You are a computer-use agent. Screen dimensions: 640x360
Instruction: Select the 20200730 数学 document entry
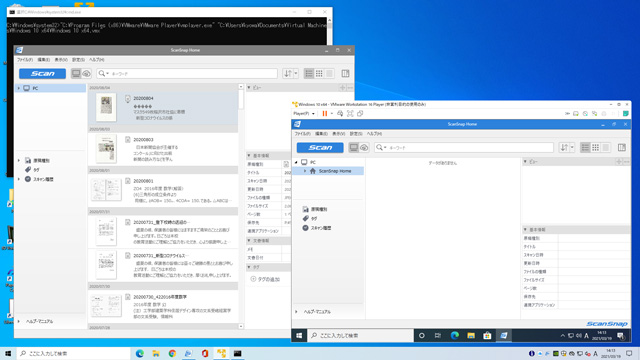click(163, 306)
